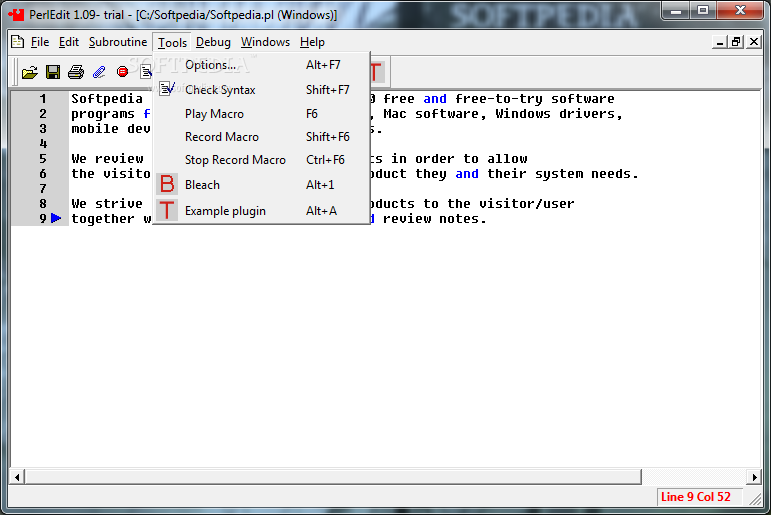Click the red T plugin toolbar icon
The height and width of the screenshot is (515, 771).
point(377,72)
